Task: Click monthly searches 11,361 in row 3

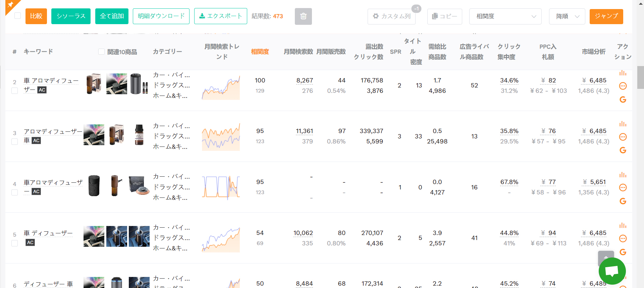Action: pyautogui.click(x=304, y=131)
